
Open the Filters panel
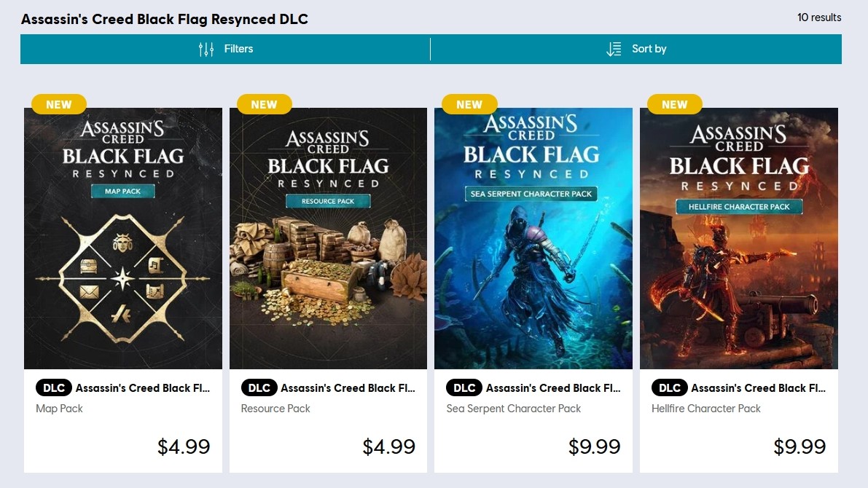[225, 50]
